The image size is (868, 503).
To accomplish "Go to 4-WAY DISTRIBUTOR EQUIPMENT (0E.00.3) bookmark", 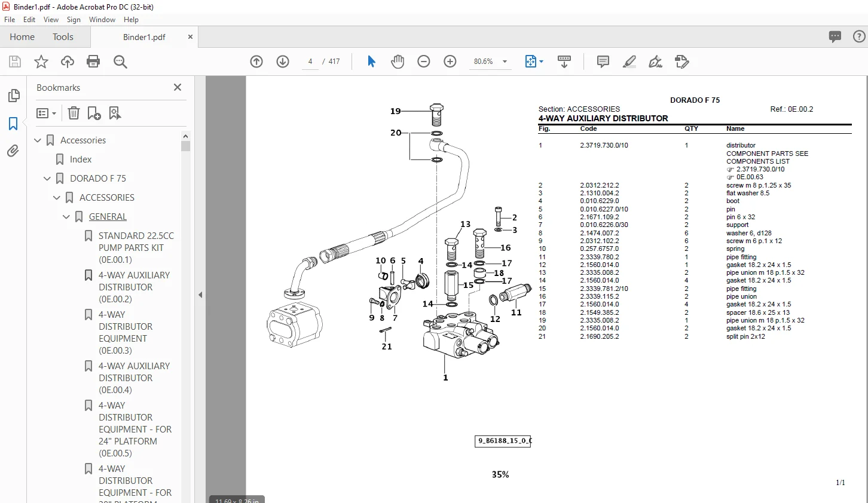I will tap(126, 333).
